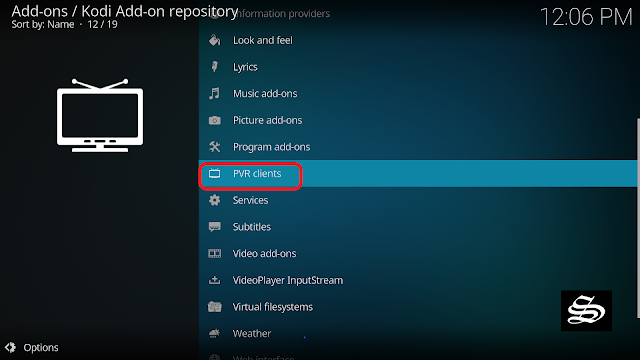Click the speech bubble Subtitles icon

(x=215, y=227)
